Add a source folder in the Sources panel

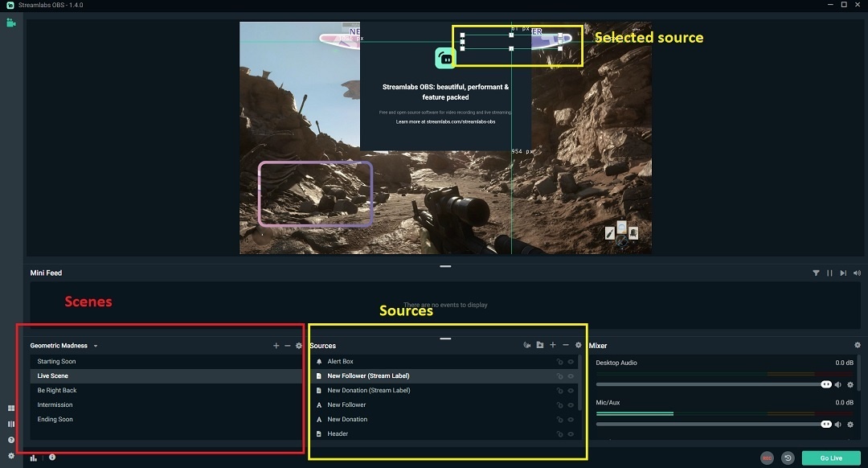[540, 345]
